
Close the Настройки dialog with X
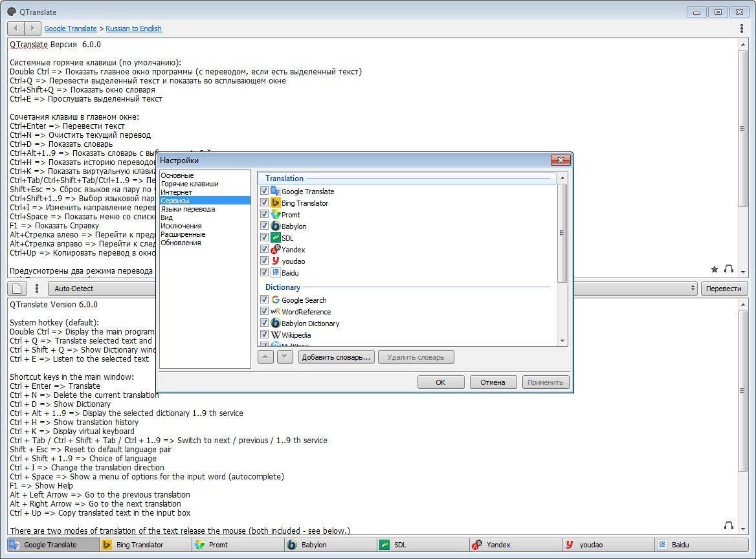[561, 160]
